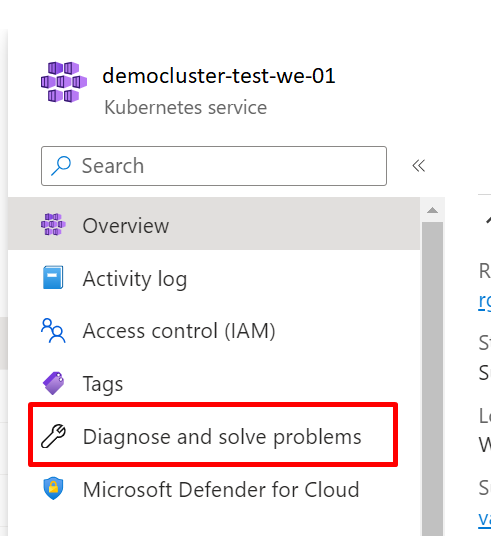Viewport: 491px width, 536px height.
Task: Focus the resource menu Search field
Action: pos(214,166)
